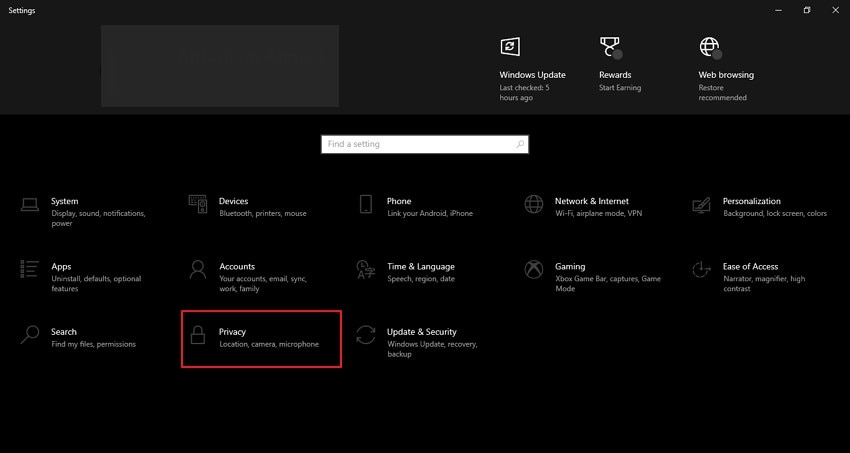Open the Gaming Xbox icon
850x453 pixels.
tap(534, 269)
